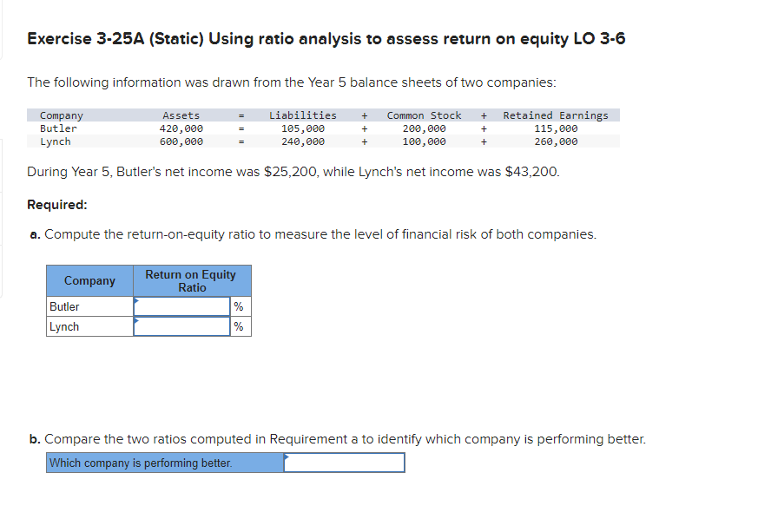The height and width of the screenshot is (532, 771).
Task: Click the 'Common Stock' column header
Action: [x=424, y=115]
